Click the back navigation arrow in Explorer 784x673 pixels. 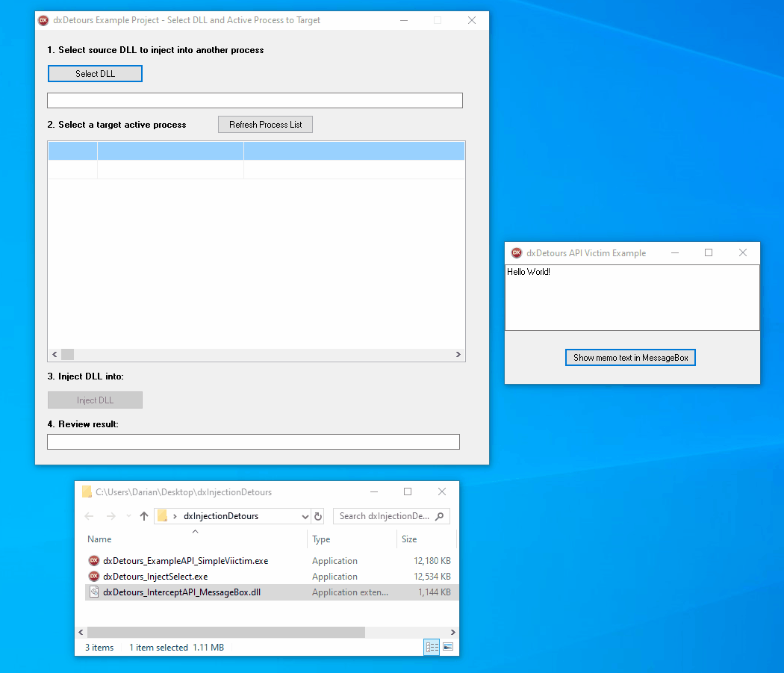89,516
